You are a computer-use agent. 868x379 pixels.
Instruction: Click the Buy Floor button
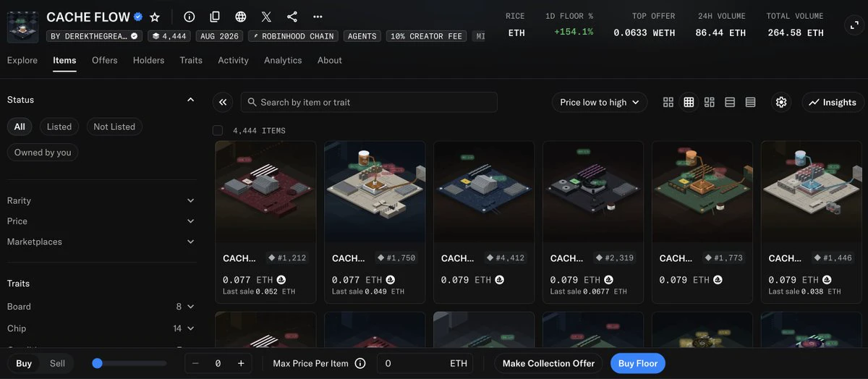click(x=637, y=363)
